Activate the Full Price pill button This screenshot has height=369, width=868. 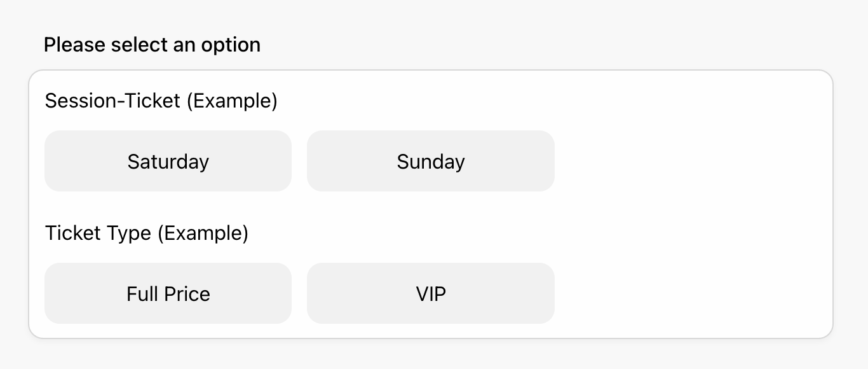[x=168, y=293]
